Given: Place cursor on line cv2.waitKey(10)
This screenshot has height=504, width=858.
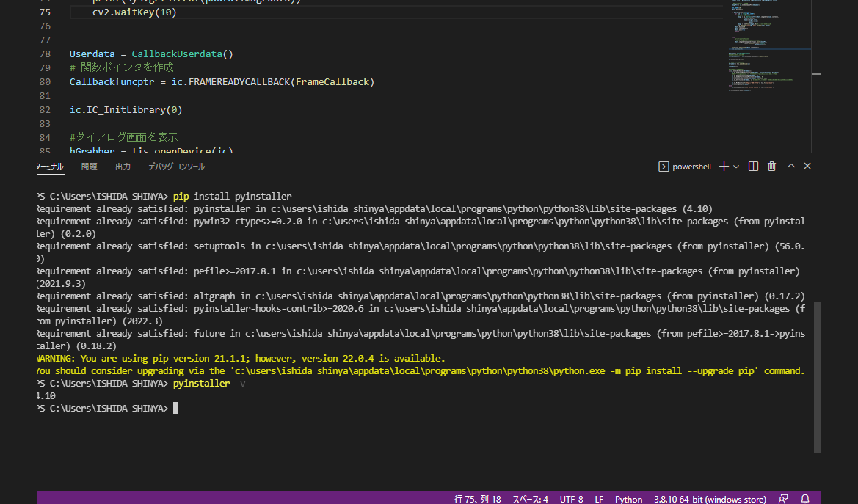Looking at the screenshot, I should click(134, 12).
